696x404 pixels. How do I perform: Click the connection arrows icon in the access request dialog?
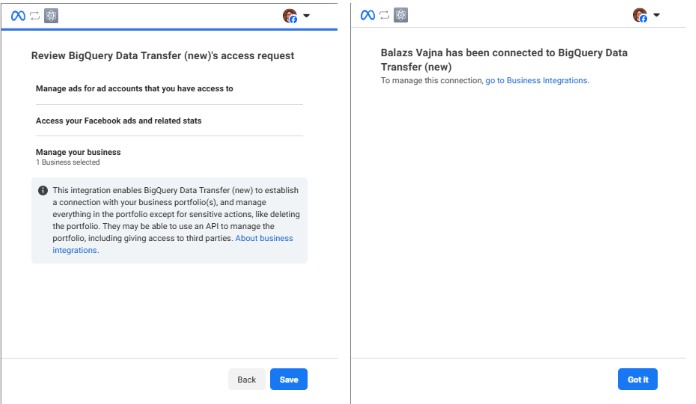click(37, 15)
